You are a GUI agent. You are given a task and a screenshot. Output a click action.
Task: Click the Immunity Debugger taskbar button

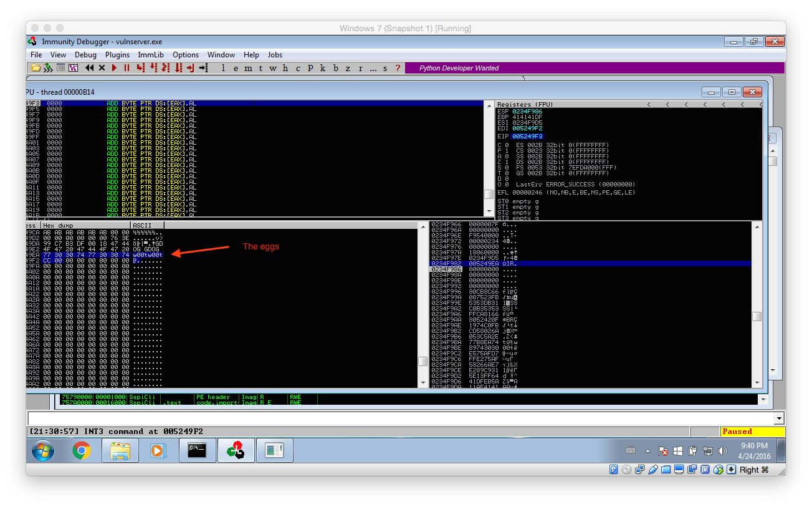[236, 450]
